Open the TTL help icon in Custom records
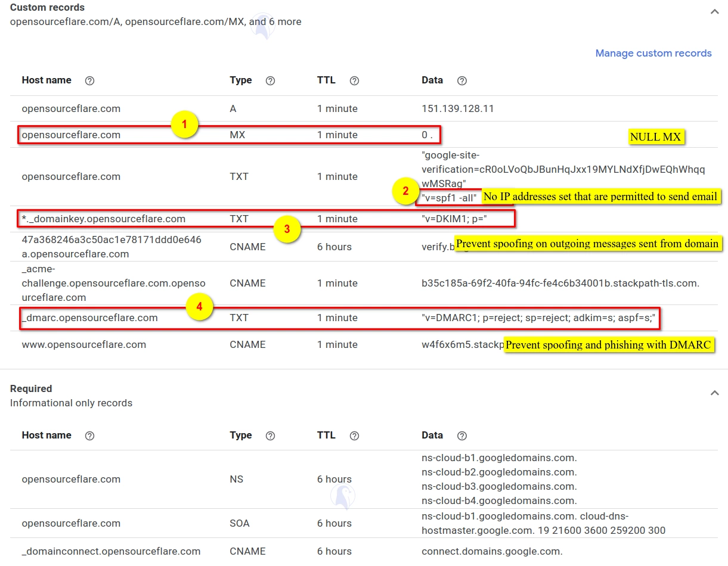 354,80
